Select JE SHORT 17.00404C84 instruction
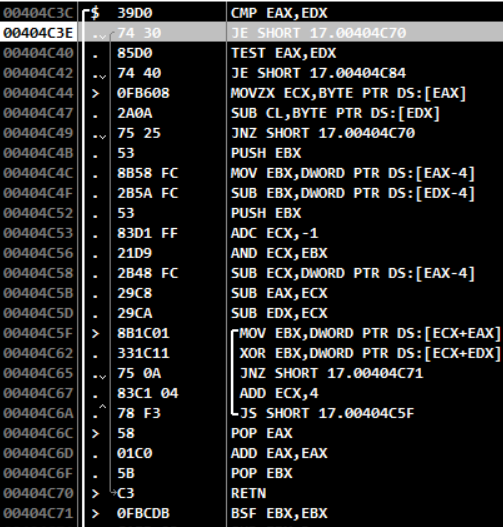Image resolution: width=503 pixels, height=527 pixels. [x=319, y=73]
